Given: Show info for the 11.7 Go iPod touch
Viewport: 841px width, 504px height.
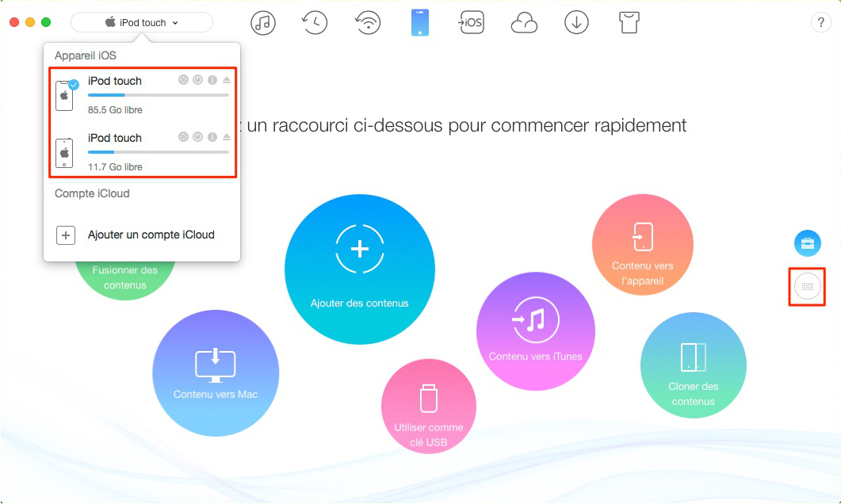Looking at the screenshot, I should (212, 137).
